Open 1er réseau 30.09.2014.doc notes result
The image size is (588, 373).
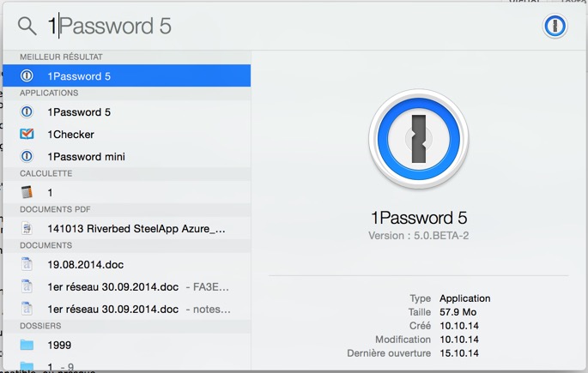click(x=127, y=309)
